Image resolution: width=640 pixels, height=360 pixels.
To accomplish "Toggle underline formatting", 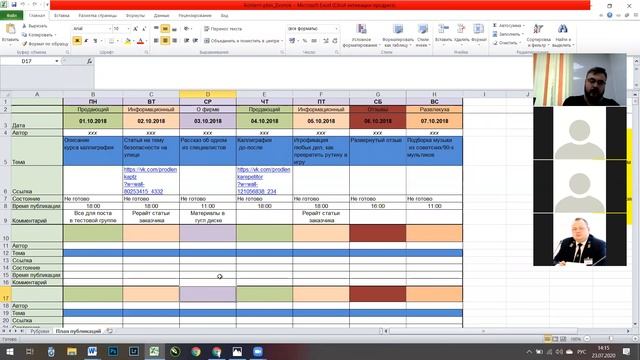I will [95, 40].
